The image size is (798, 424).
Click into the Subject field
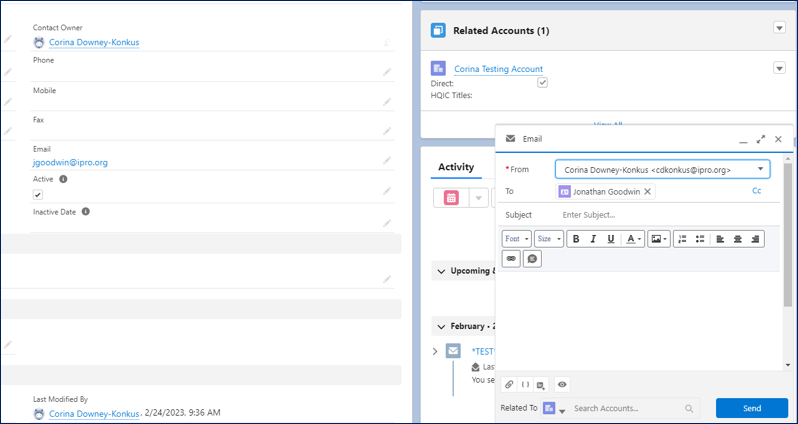(670, 215)
